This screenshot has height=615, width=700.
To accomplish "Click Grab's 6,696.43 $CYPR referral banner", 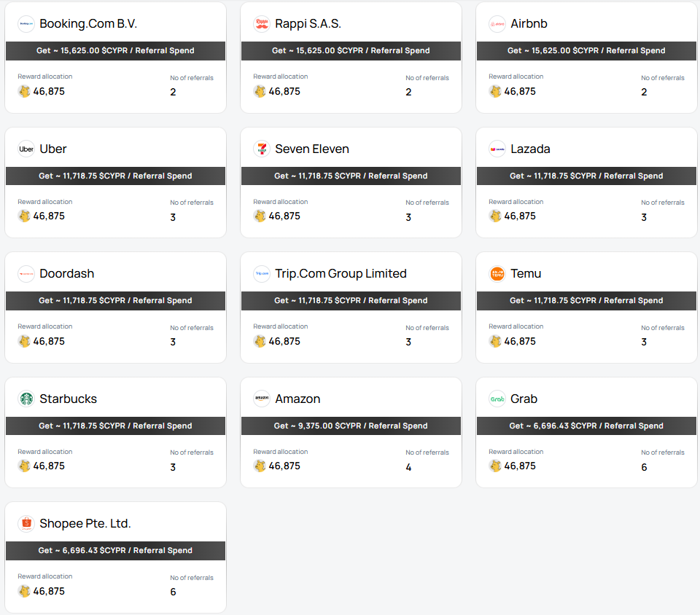I will click(586, 426).
